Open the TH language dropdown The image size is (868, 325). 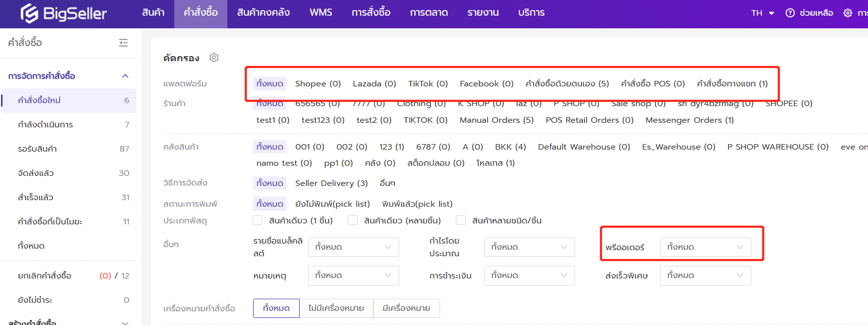tap(762, 13)
